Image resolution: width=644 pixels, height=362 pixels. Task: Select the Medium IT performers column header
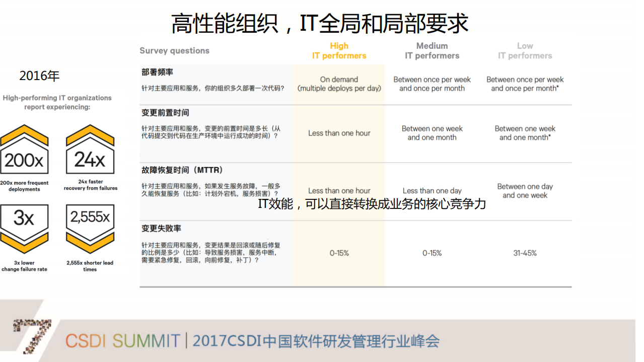click(432, 50)
